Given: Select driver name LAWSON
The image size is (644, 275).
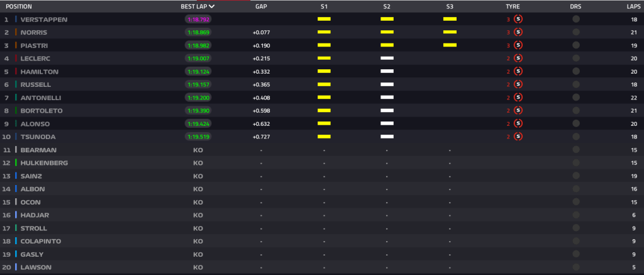Looking at the screenshot, I should pos(36,267).
